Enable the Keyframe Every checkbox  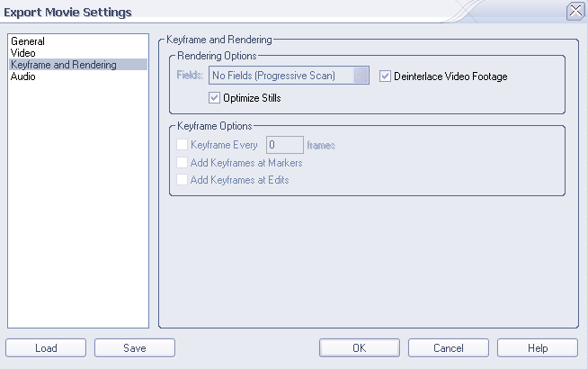pos(182,145)
